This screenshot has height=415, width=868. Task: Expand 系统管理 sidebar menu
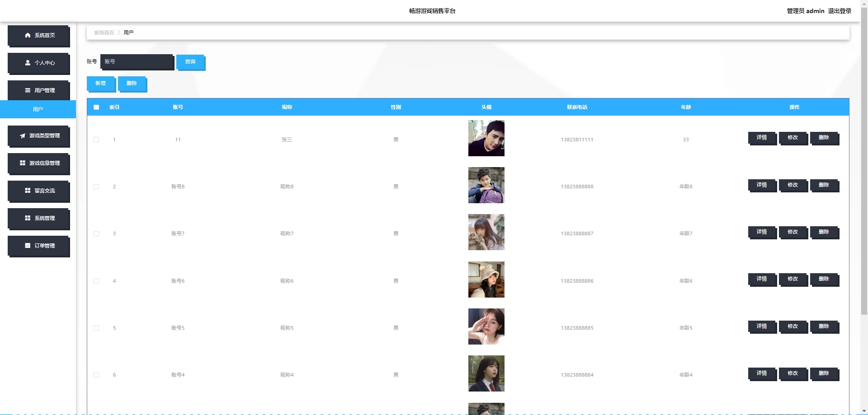click(39, 219)
